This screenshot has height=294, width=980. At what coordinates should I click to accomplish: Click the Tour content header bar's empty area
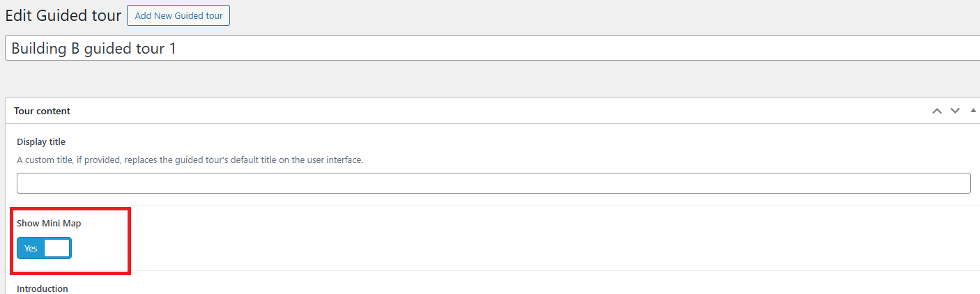click(488, 111)
